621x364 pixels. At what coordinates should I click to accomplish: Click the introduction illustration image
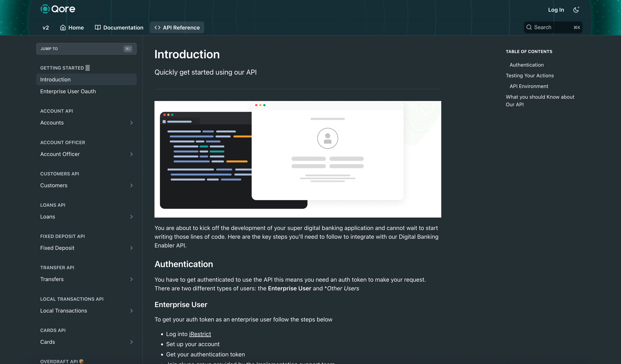[x=298, y=159]
